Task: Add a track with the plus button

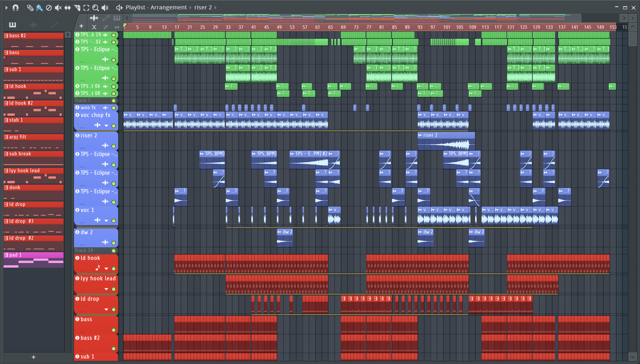Action: coord(81,26)
